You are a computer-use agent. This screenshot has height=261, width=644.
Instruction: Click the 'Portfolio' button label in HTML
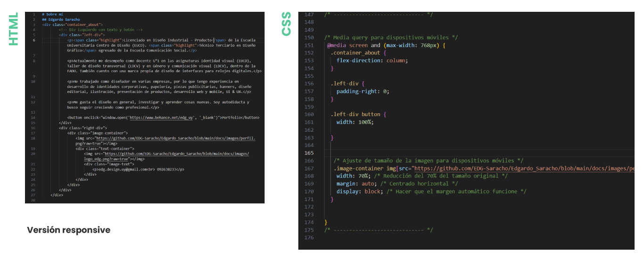[x=231, y=117]
